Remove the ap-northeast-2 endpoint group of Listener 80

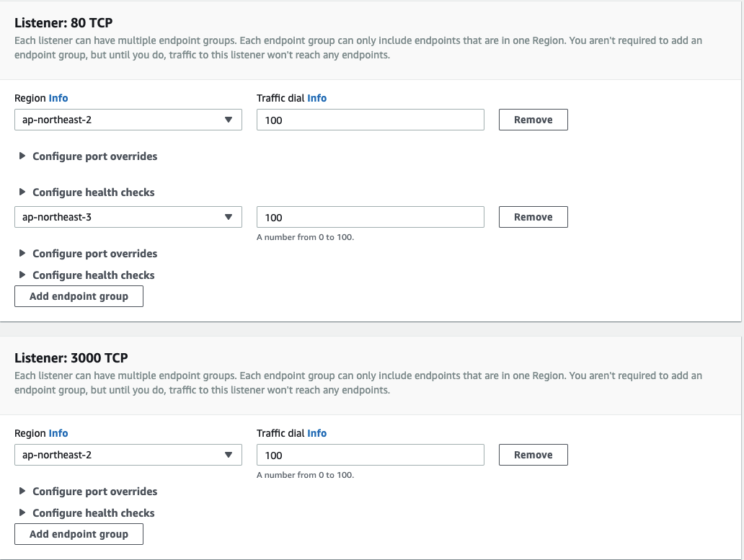coord(533,120)
